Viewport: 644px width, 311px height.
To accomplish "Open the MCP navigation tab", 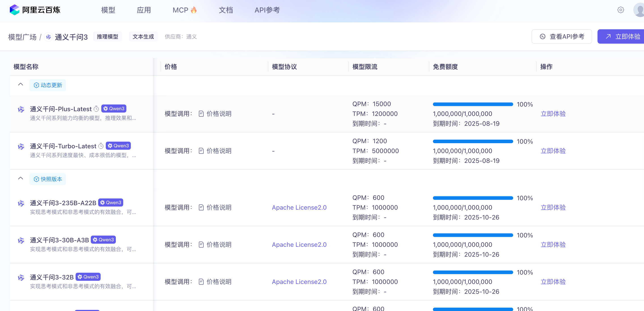I will [x=185, y=10].
